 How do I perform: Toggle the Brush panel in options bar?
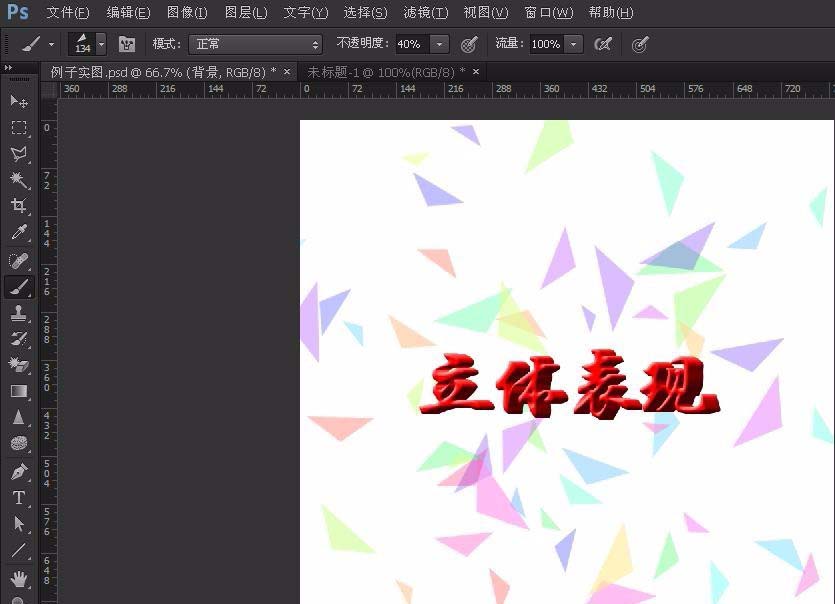click(x=125, y=44)
